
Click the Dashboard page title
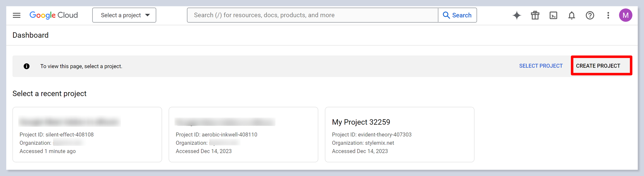click(x=30, y=35)
